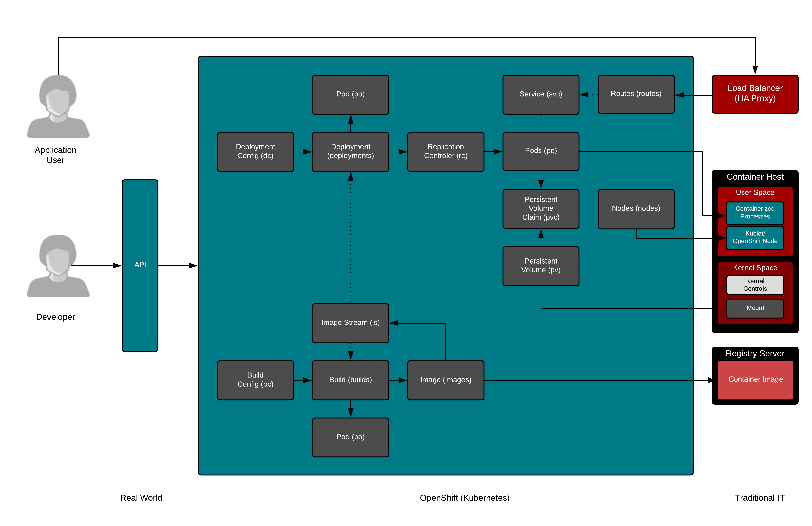Click the Image Stream (is) box
Viewport: 812px width, 526px height.
coord(351,323)
